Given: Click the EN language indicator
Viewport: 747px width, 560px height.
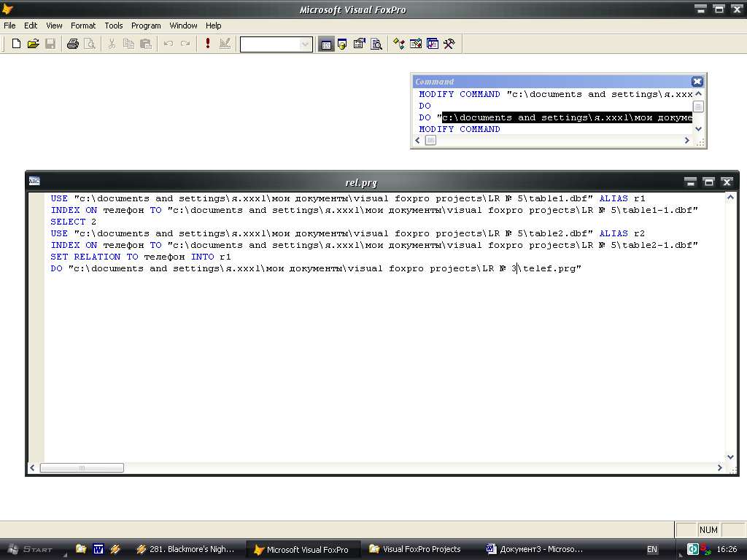Looking at the screenshot, I should (x=652, y=550).
